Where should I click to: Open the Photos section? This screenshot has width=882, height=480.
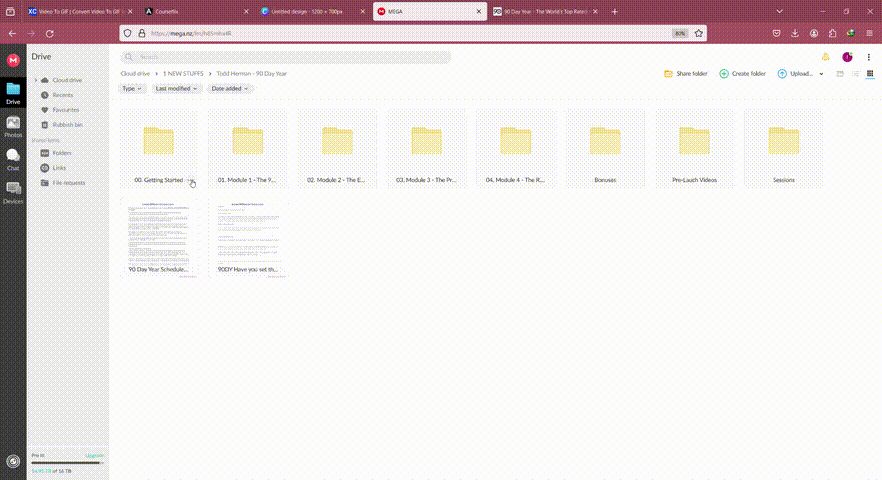[13, 127]
